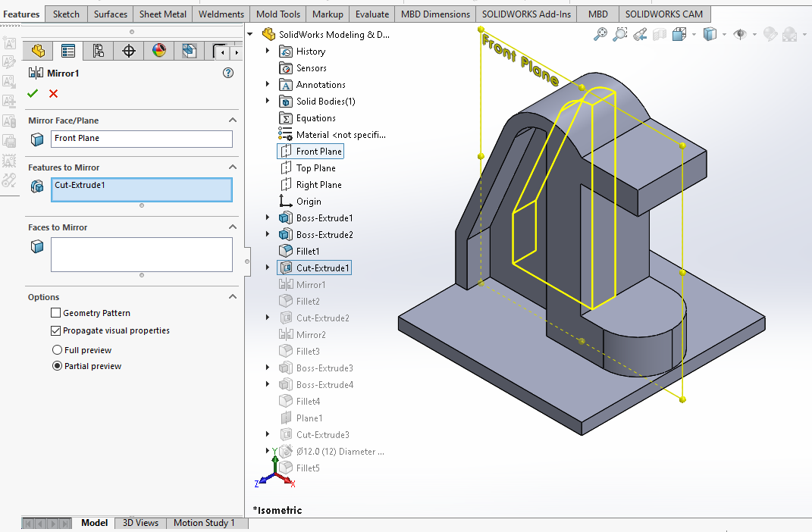This screenshot has height=532, width=812.
Task: Click the Faces to Mirror selection box
Action: [142, 255]
